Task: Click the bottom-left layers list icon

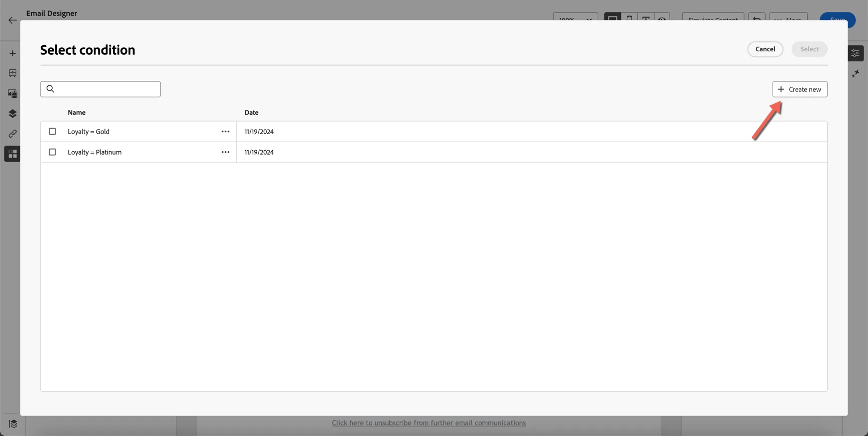Action: (x=13, y=424)
